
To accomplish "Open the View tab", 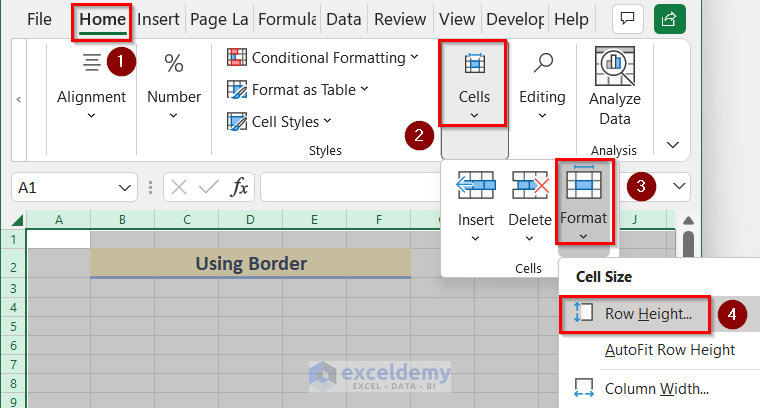I will [x=457, y=19].
